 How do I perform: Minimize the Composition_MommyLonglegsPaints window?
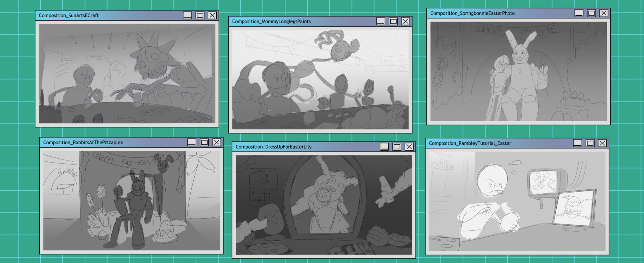[x=380, y=21]
